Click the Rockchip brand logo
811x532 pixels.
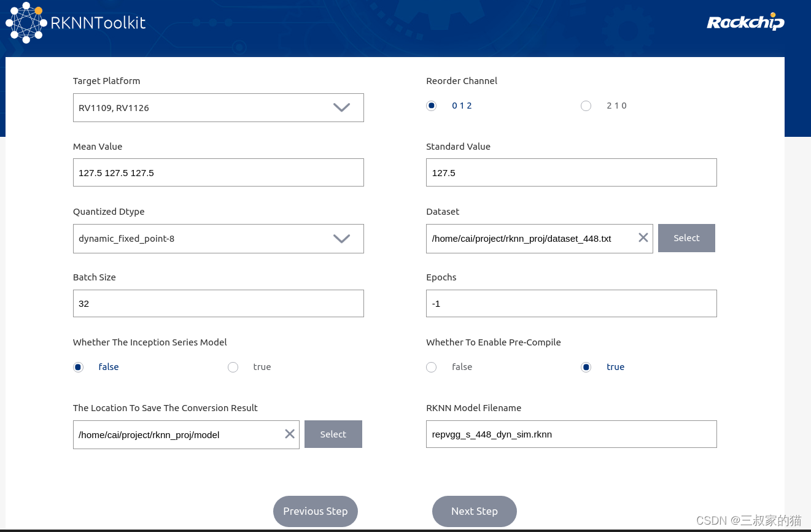click(x=745, y=22)
